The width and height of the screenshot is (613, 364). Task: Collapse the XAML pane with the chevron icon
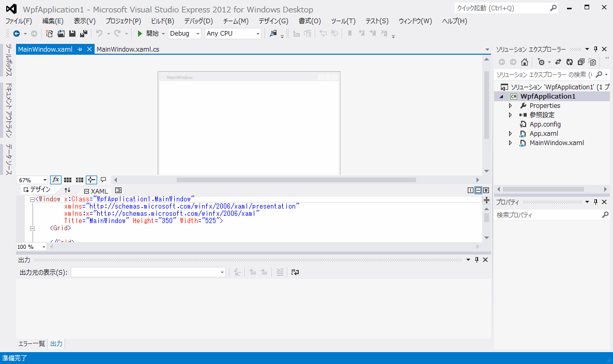(486, 190)
